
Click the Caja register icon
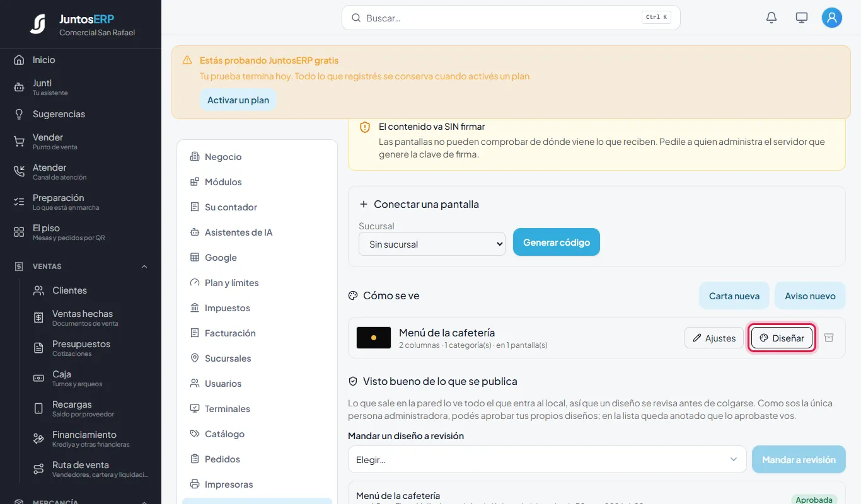(x=38, y=379)
